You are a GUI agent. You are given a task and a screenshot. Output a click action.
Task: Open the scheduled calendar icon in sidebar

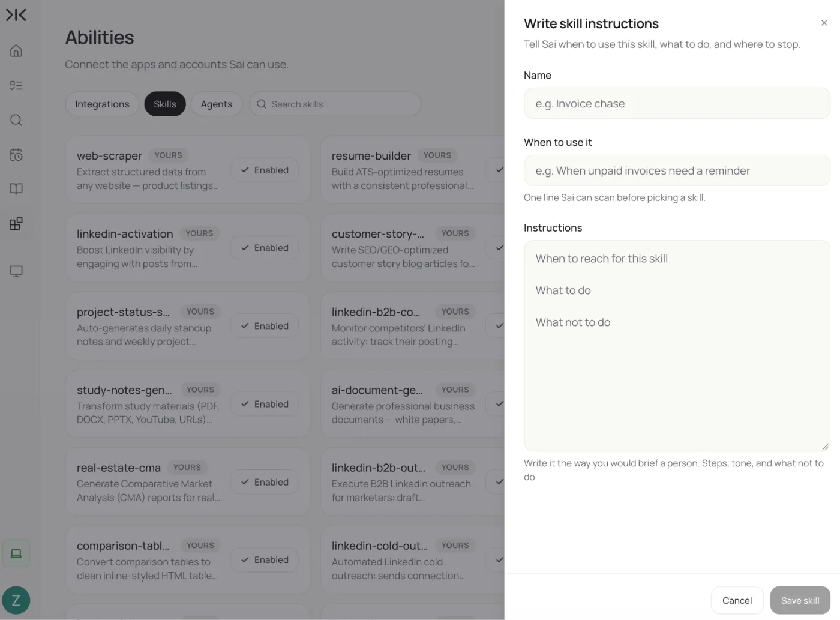(16, 155)
